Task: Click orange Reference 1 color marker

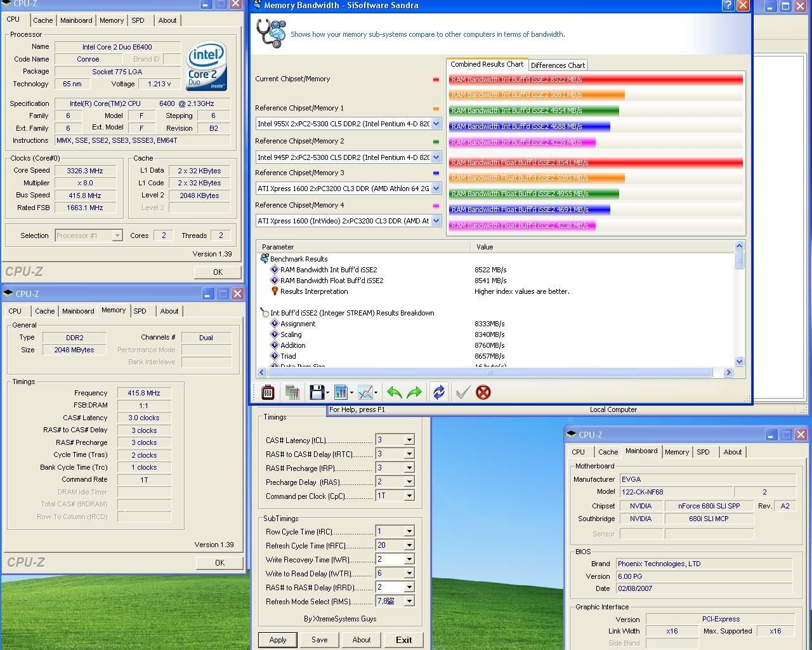Action: click(x=436, y=109)
